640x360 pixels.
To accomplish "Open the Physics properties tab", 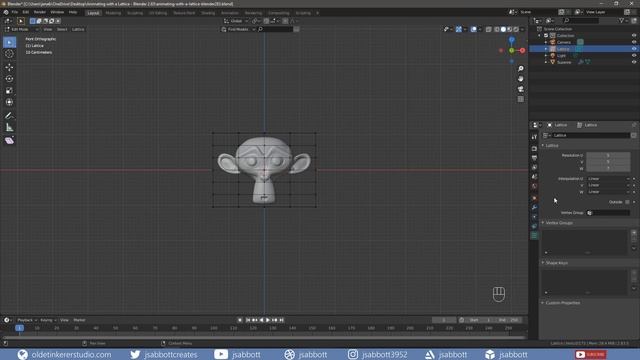I will click(x=534, y=217).
